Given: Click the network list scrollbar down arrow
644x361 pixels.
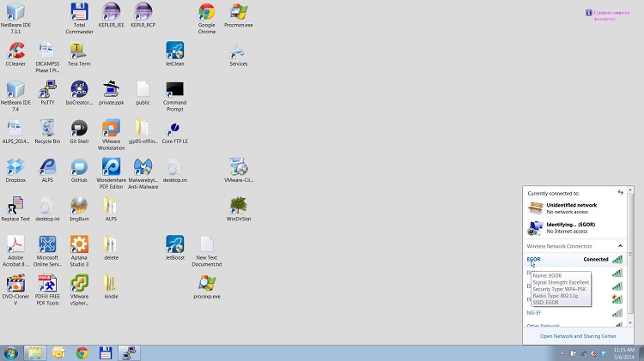Looking at the screenshot, I should point(630,323).
